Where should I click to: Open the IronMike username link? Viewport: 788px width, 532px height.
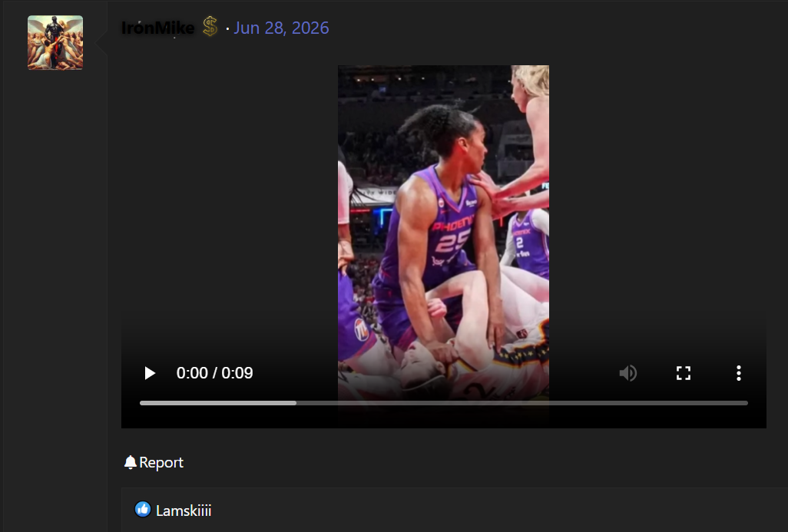coord(157,28)
